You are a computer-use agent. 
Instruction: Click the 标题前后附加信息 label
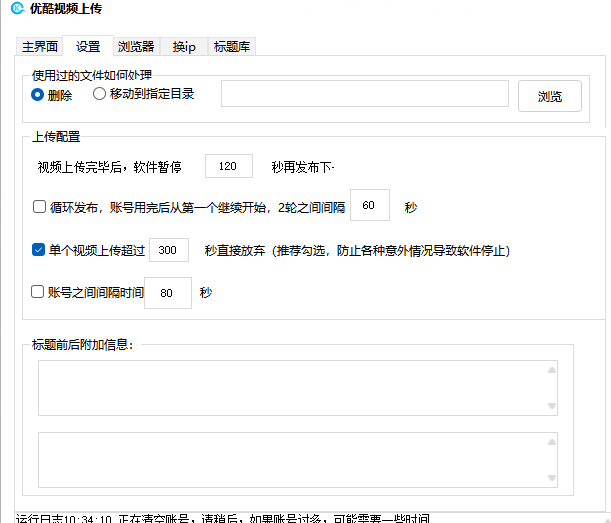tap(83, 345)
